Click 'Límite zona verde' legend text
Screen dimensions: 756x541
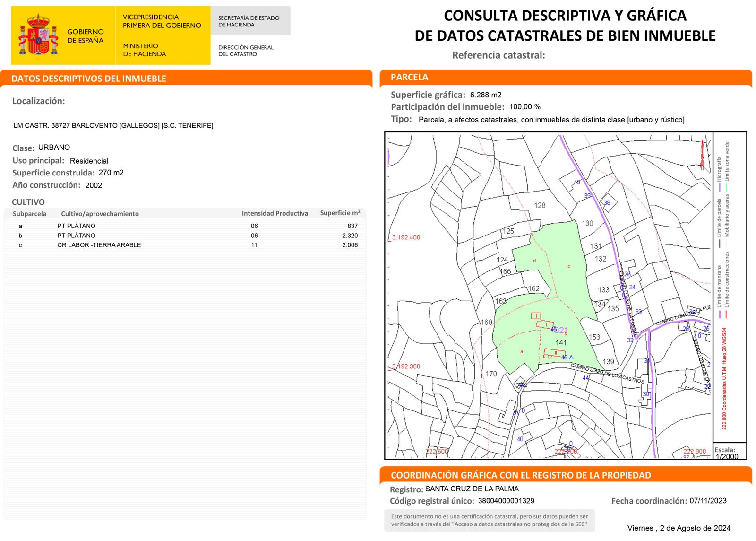(727, 161)
